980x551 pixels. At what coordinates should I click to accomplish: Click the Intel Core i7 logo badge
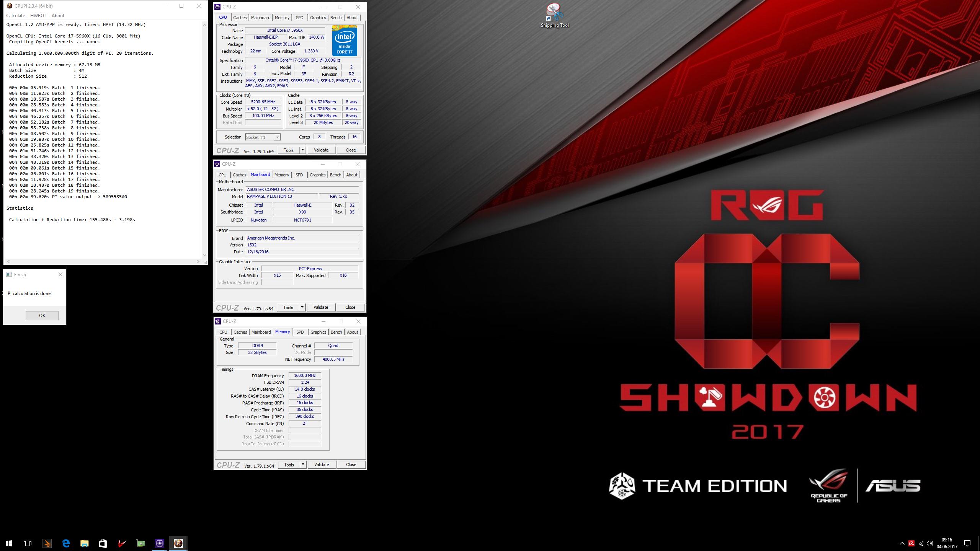[345, 41]
